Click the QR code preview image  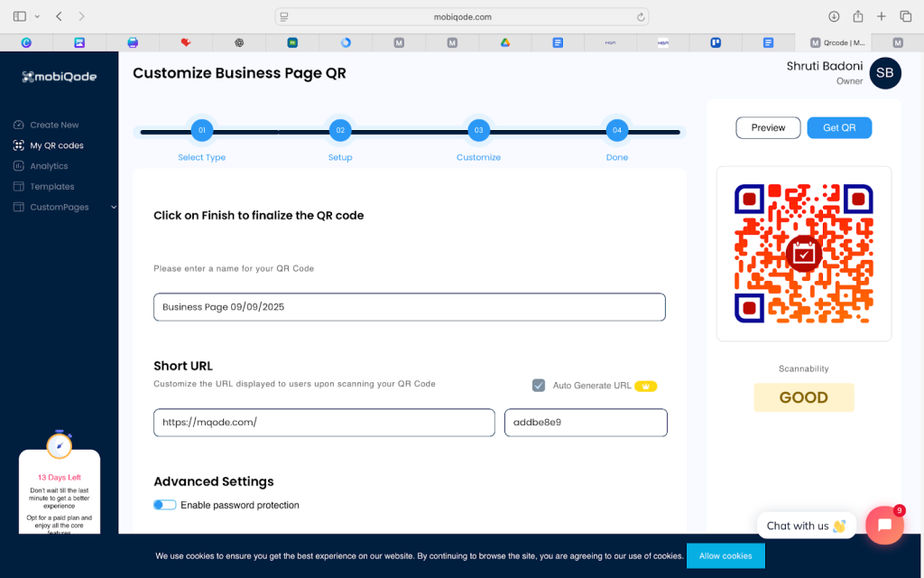(803, 254)
